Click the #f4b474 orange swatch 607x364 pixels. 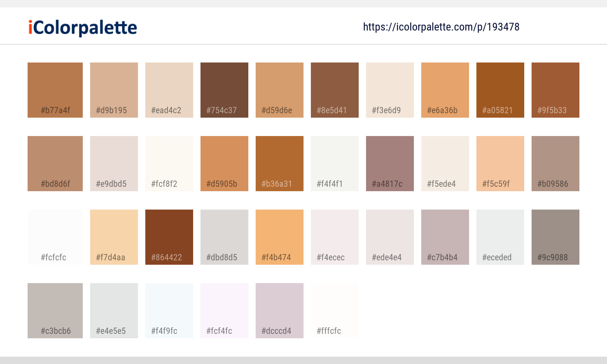(279, 237)
